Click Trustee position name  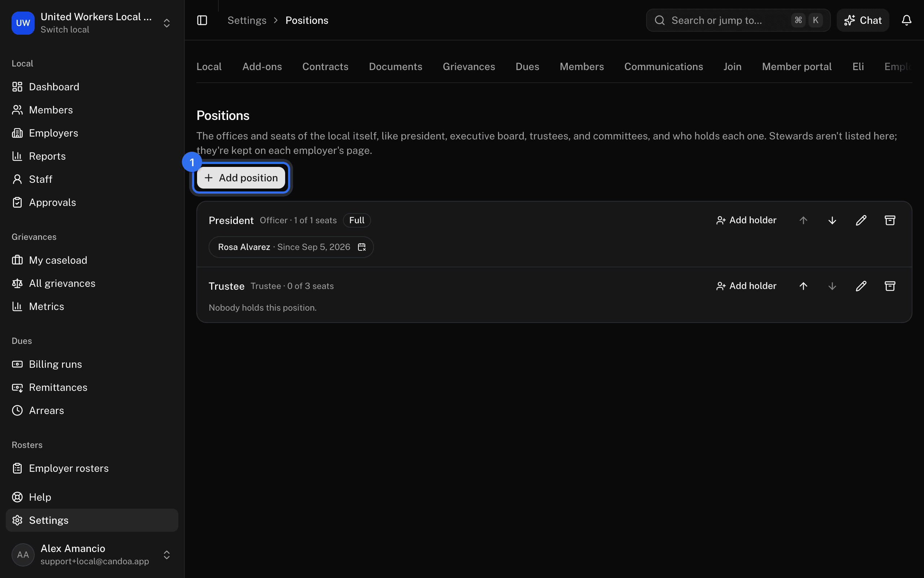pos(226,286)
